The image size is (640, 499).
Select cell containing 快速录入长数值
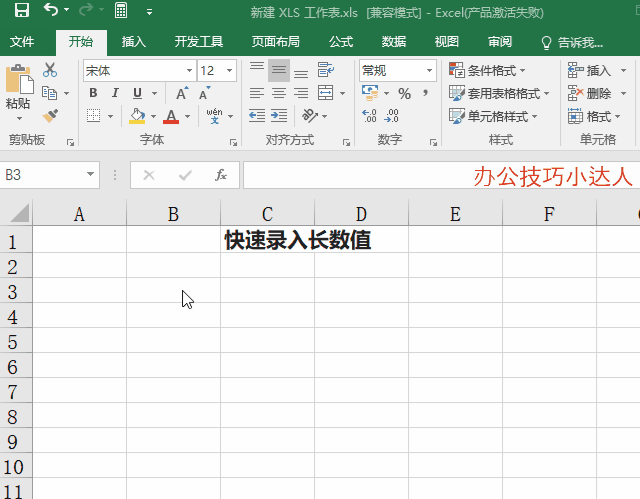coord(267,240)
